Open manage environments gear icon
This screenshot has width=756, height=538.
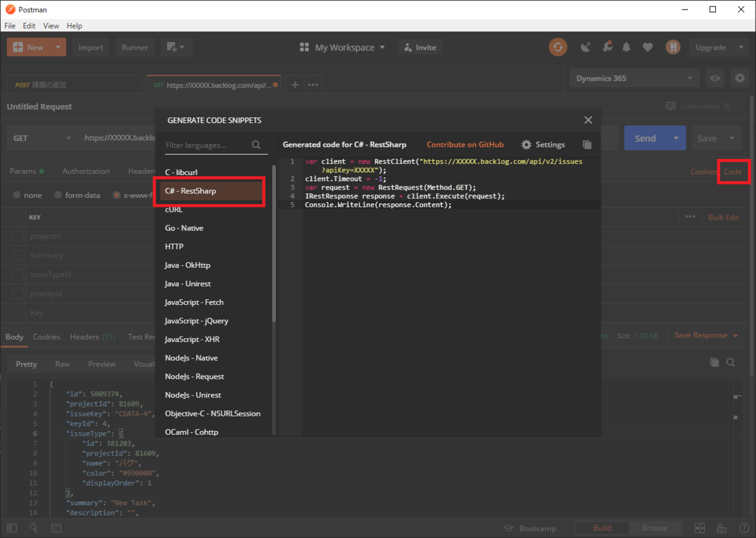(x=740, y=78)
